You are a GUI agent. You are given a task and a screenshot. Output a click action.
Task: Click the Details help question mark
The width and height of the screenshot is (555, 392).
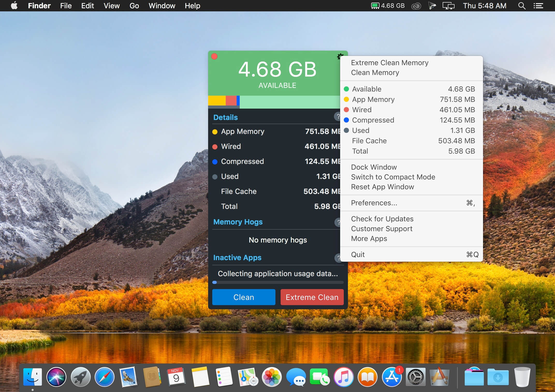pyautogui.click(x=338, y=117)
